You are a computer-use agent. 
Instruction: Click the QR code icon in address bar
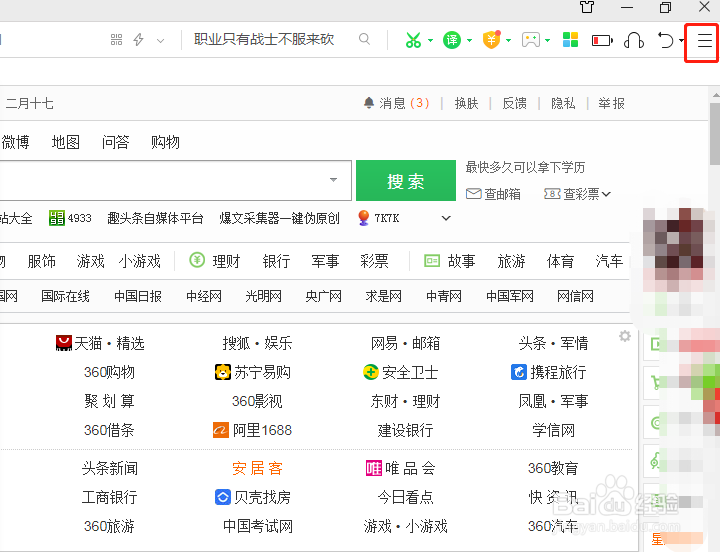coord(117,40)
